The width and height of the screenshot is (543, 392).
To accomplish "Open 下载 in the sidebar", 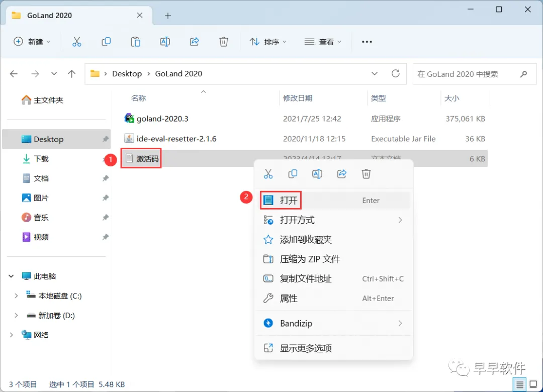I will [x=35, y=159].
